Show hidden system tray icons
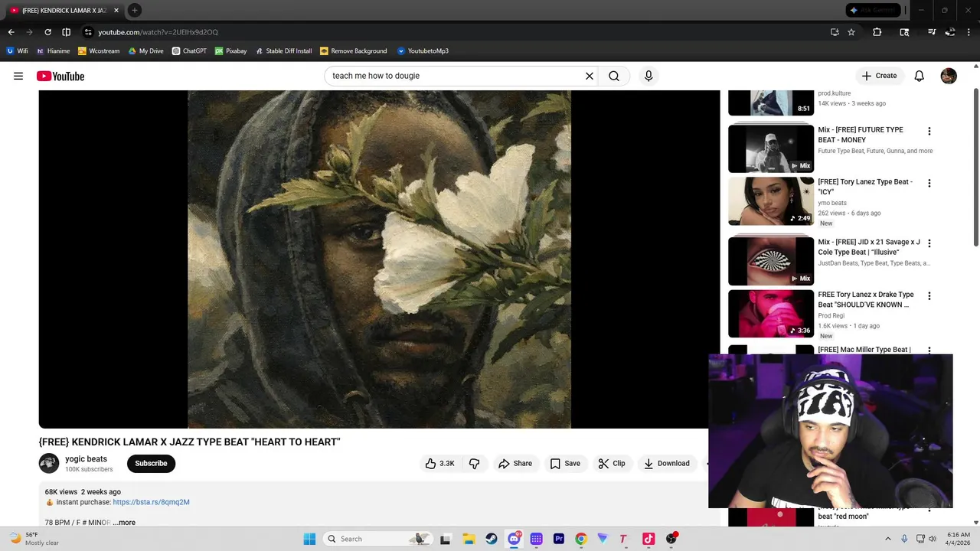The image size is (980, 551). point(888,539)
